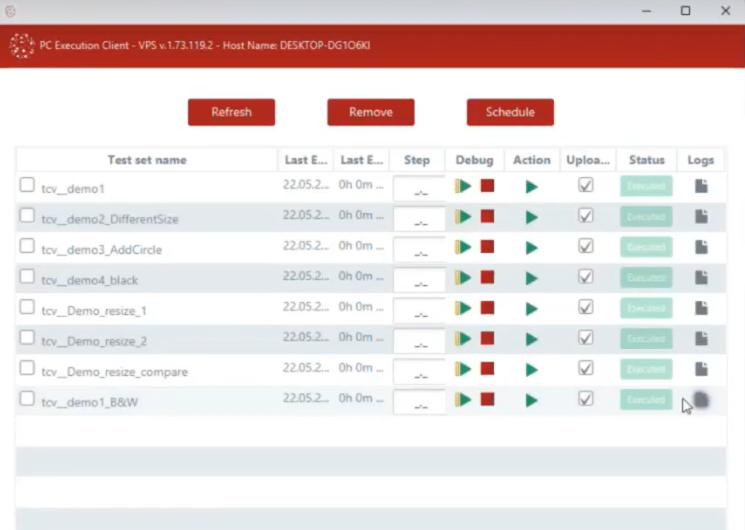Toggle upload checkbox for tcv__demo4_black
Image resolution: width=745 pixels, height=530 pixels.
(x=586, y=277)
